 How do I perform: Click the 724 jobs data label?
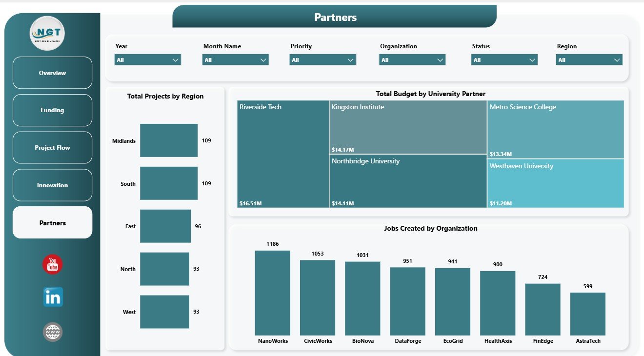[543, 277]
